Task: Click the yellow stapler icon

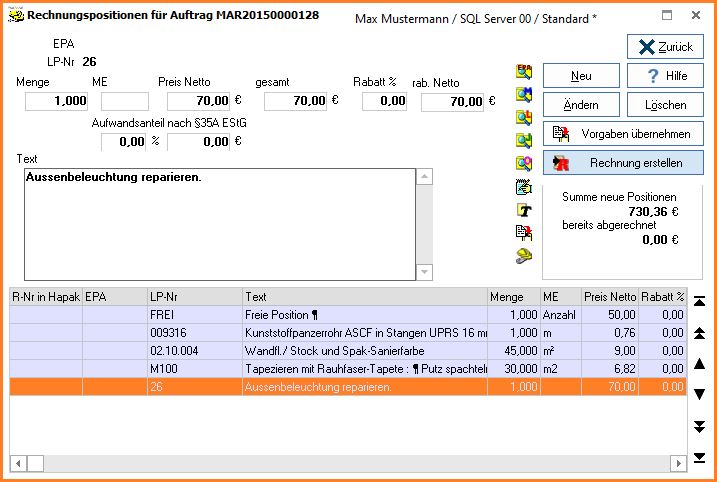Action: (x=523, y=256)
